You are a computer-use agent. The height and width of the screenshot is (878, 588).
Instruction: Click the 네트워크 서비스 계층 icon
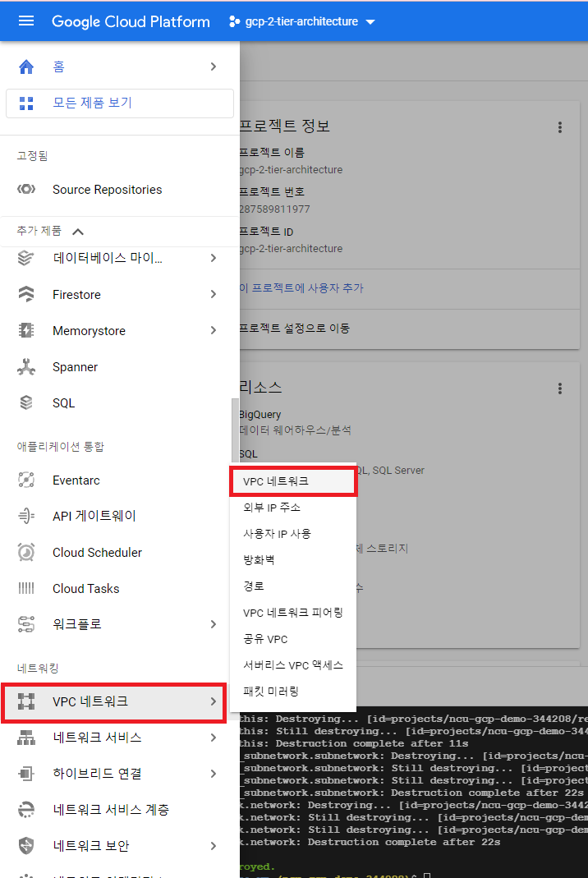click(x=26, y=810)
